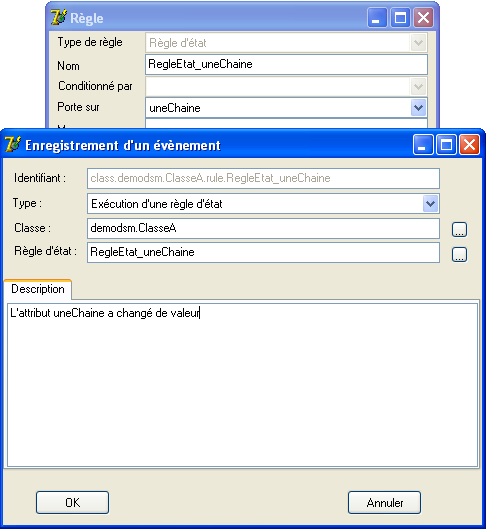This screenshot has width=486, height=529.
Task: Close the Règle window
Action: 424,18
